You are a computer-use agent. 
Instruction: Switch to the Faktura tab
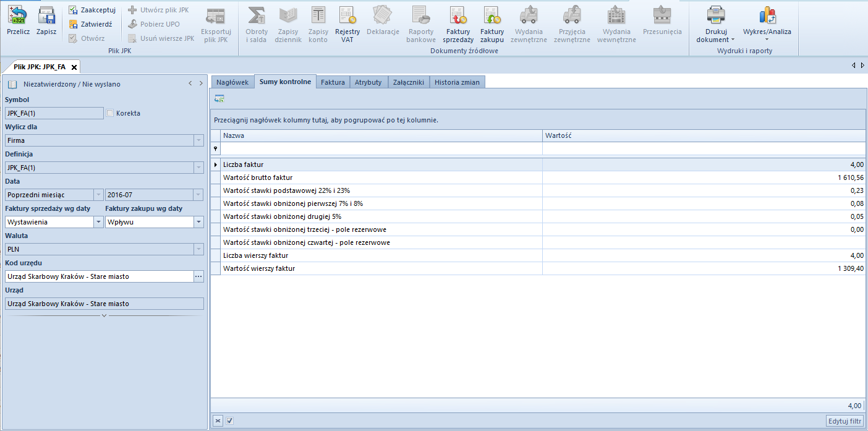[333, 82]
